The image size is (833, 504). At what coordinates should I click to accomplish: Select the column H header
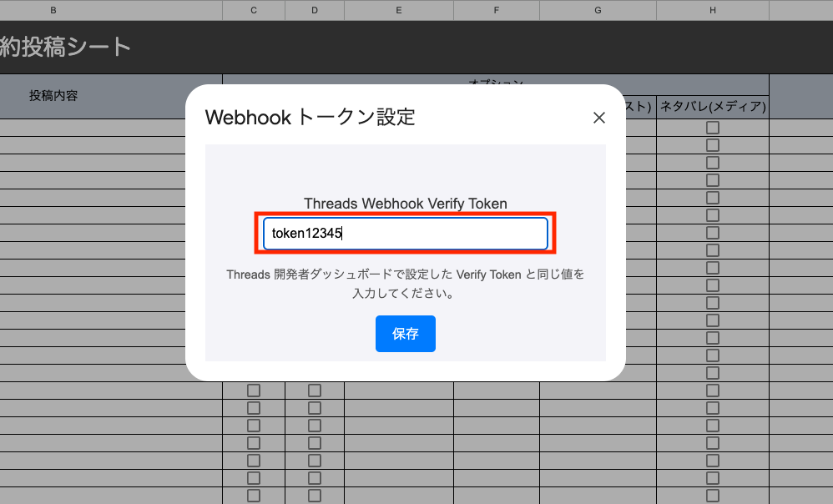click(712, 10)
